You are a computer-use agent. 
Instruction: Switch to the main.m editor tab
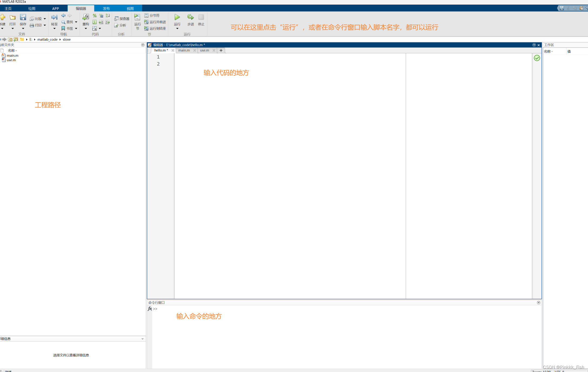point(184,50)
